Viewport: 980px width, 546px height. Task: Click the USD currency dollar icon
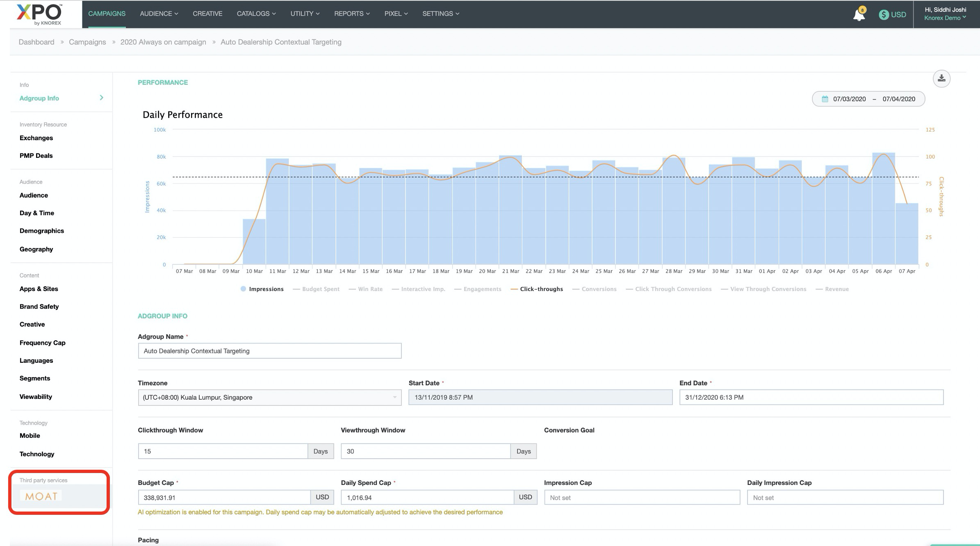click(884, 15)
